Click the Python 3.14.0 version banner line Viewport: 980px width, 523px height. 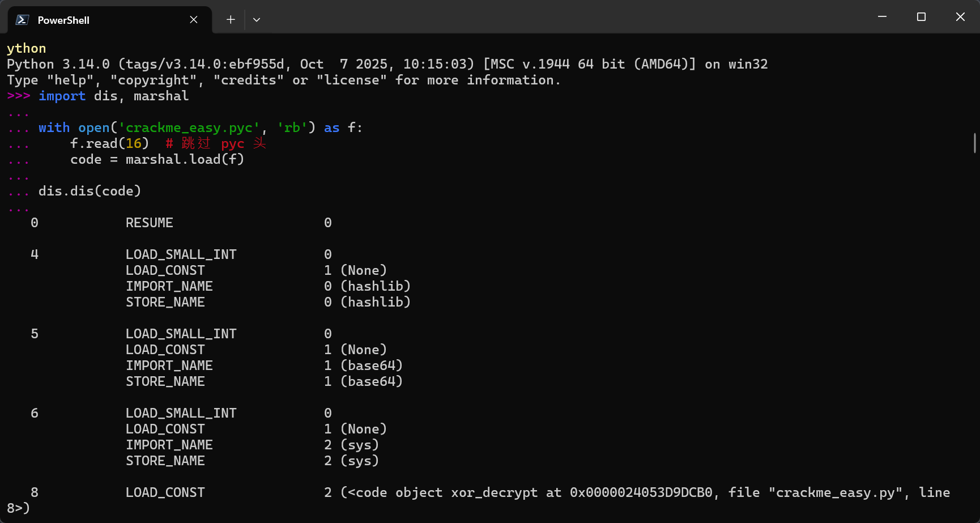click(x=387, y=65)
